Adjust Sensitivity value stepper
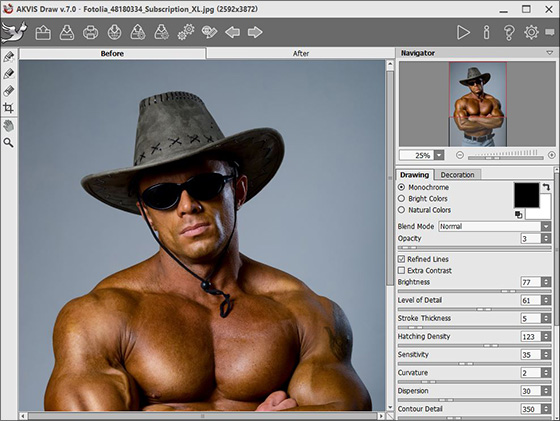This screenshot has width=560, height=421. [546, 355]
